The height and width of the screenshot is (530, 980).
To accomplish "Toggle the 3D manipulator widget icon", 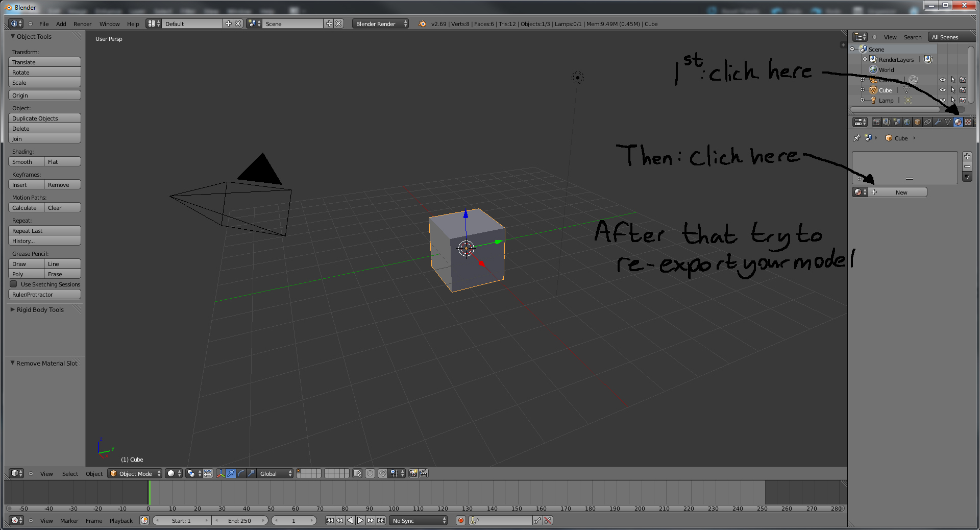I will tap(221, 473).
